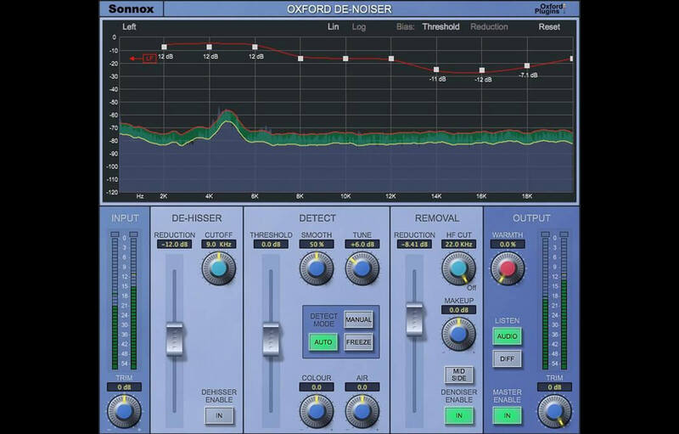Click the Detect Threshold value field

[271, 244]
